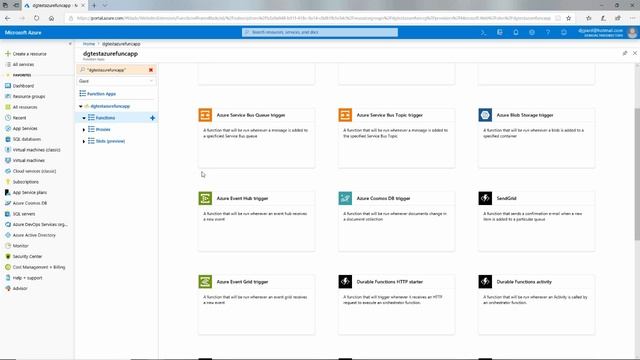Viewport: 640px width, 360px height.
Task: Open Monitor in the sidebar
Action: click(20, 246)
